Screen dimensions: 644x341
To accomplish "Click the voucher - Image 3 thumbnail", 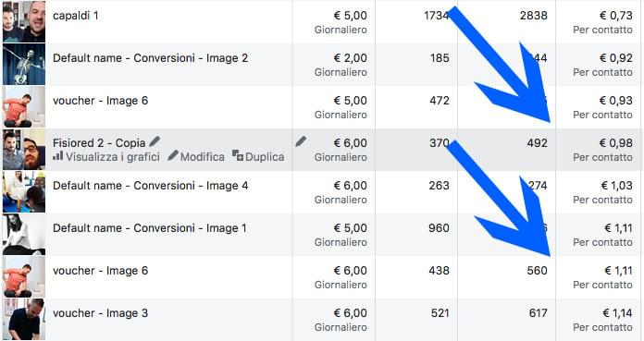I will click(24, 319).
